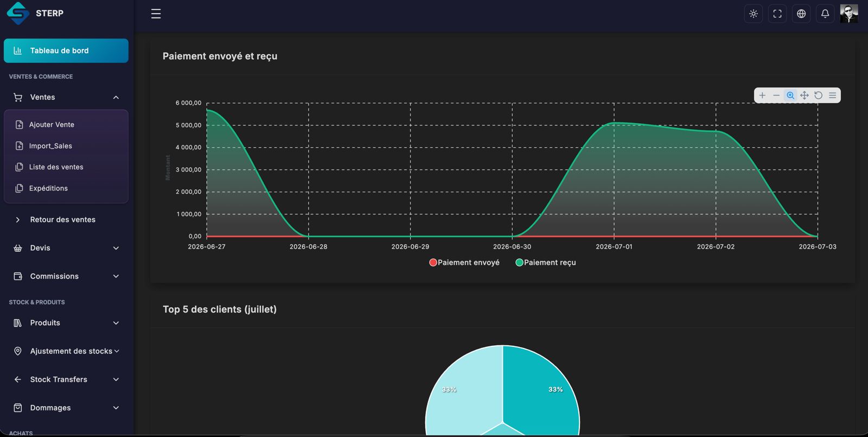Viewport: 868px width, 437px height.
Task: Toggle the Paiement envoyé legend series
Action: 464,262
